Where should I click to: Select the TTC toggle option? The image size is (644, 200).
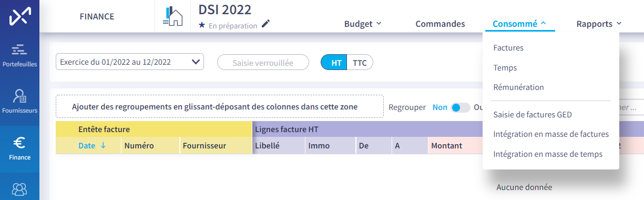[360, 62]
